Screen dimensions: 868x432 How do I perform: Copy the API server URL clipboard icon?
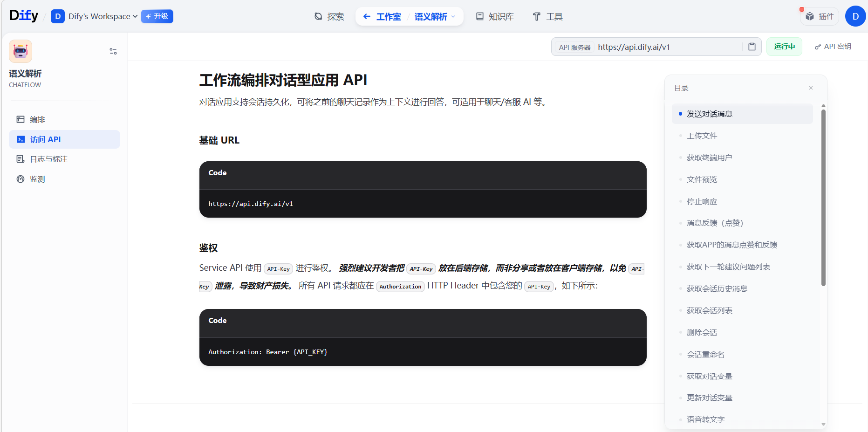coord(752,47)
